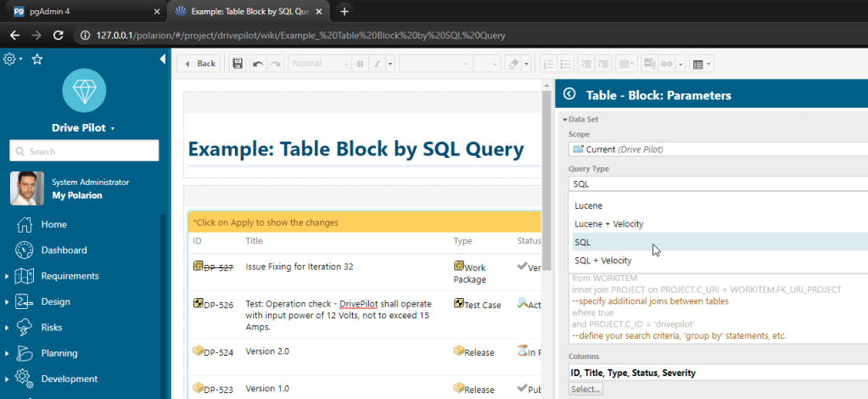Viewport: 868px width, 399px height.
Task: Toggle italic formatting
Action: [x=378, y=64]
